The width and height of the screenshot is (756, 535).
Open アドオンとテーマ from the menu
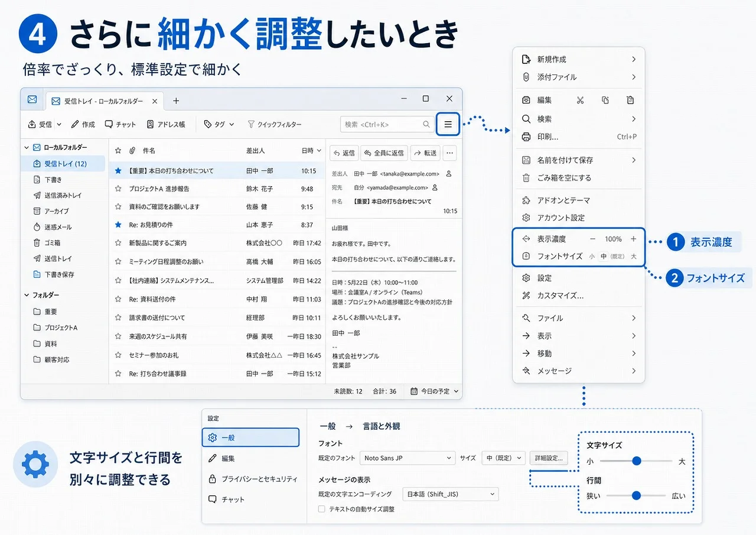pos(579,200)
